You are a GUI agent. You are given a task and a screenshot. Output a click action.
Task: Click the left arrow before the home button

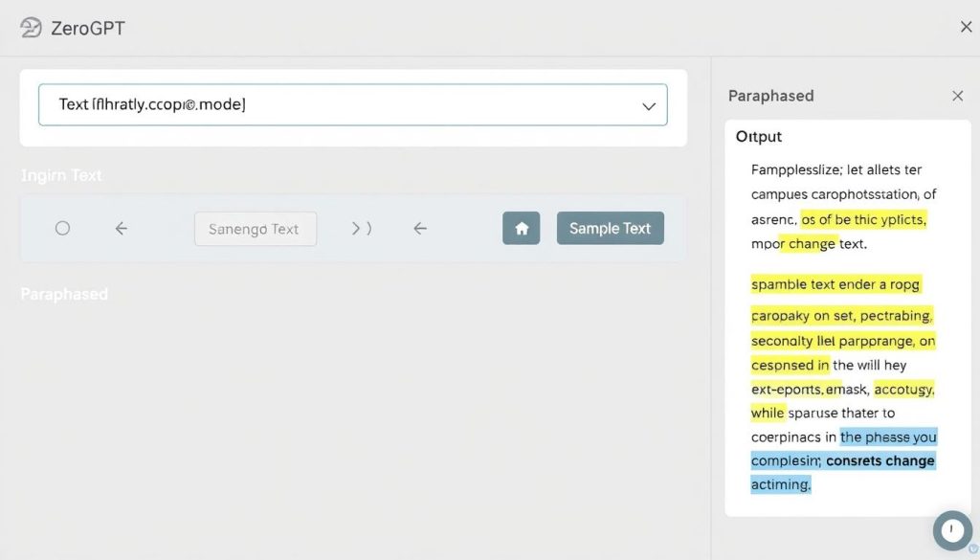pyautogui.click(x=419, y=229)
